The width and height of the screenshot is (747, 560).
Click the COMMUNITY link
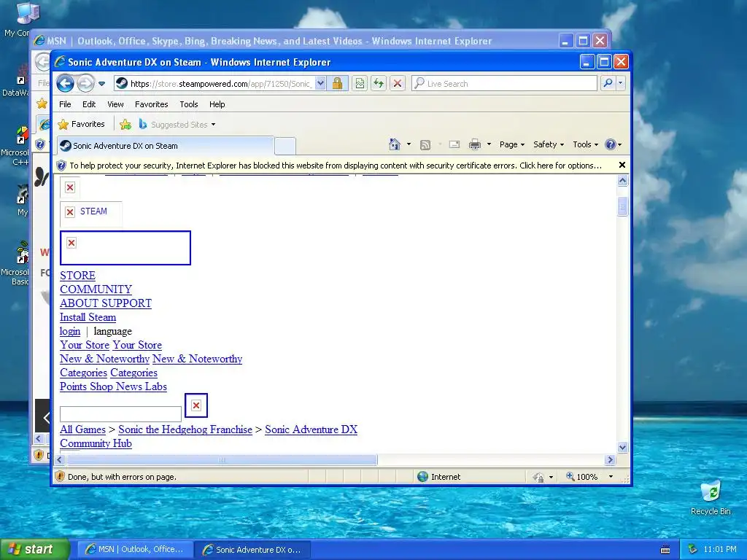[x=96, y=289]
